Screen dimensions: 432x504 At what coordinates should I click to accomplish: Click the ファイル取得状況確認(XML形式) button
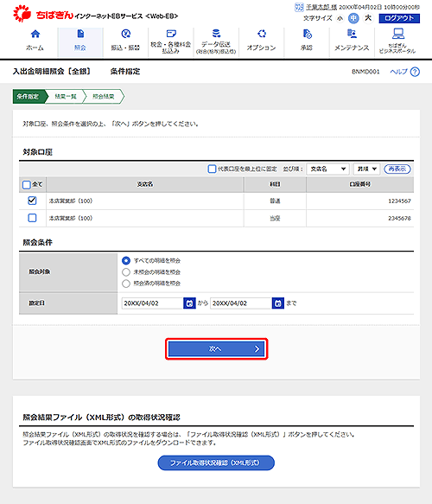click(216, 463)
